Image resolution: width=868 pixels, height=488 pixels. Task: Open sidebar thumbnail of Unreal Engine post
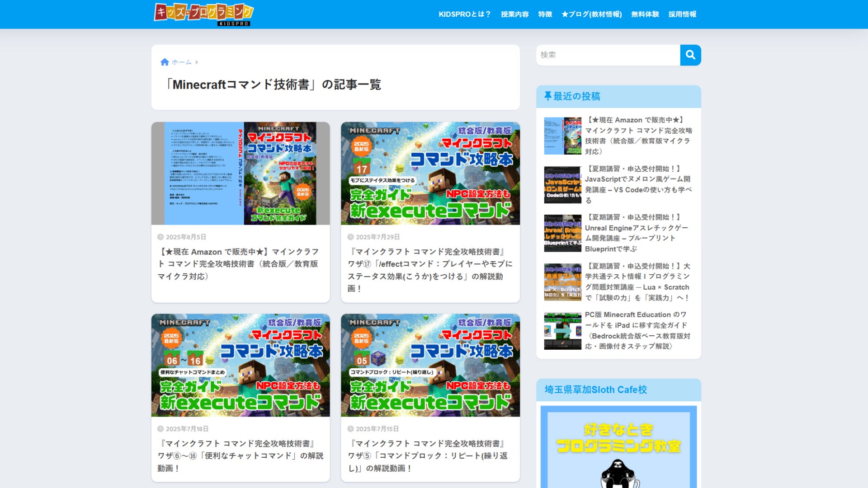tap(563, 233)
